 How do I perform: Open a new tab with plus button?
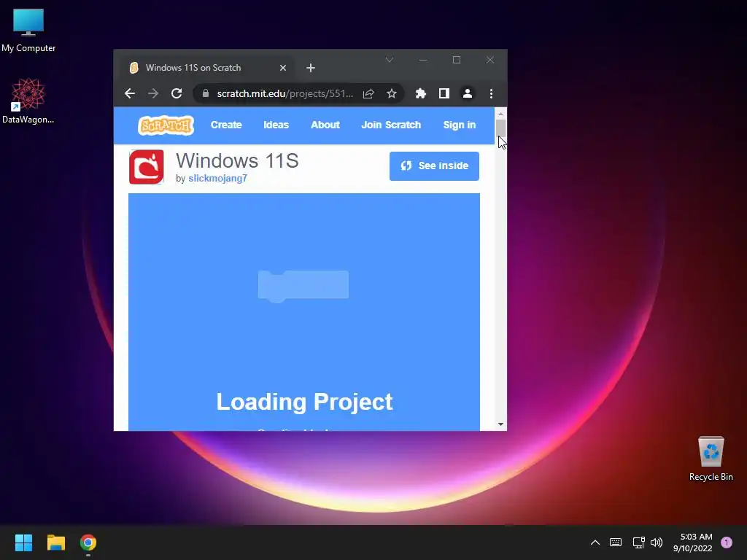tap(311, 68)
